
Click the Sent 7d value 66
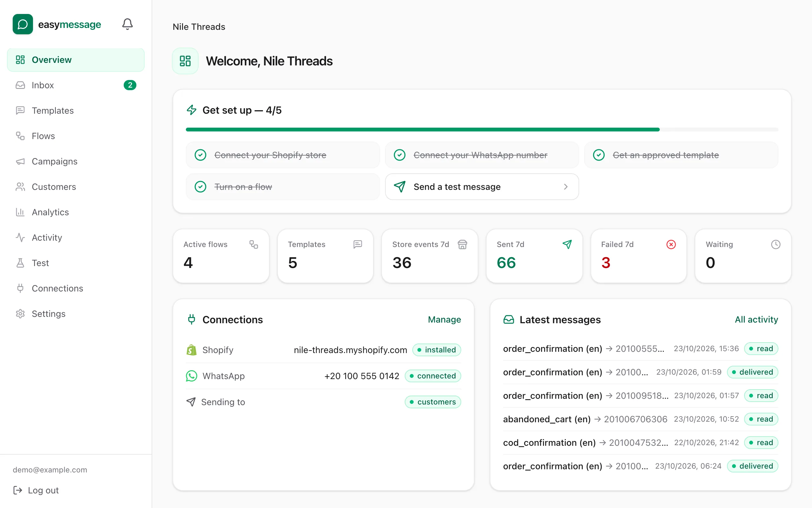[506, 262]
